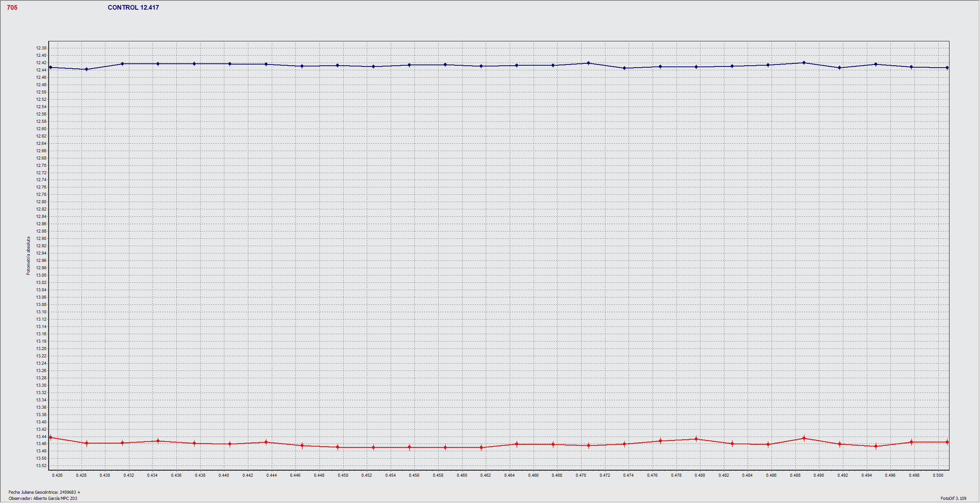Click the Observador Alberto García MPC Z03 text
The height and width of the screenshot is (503, 980).
(x=42, y=499)
